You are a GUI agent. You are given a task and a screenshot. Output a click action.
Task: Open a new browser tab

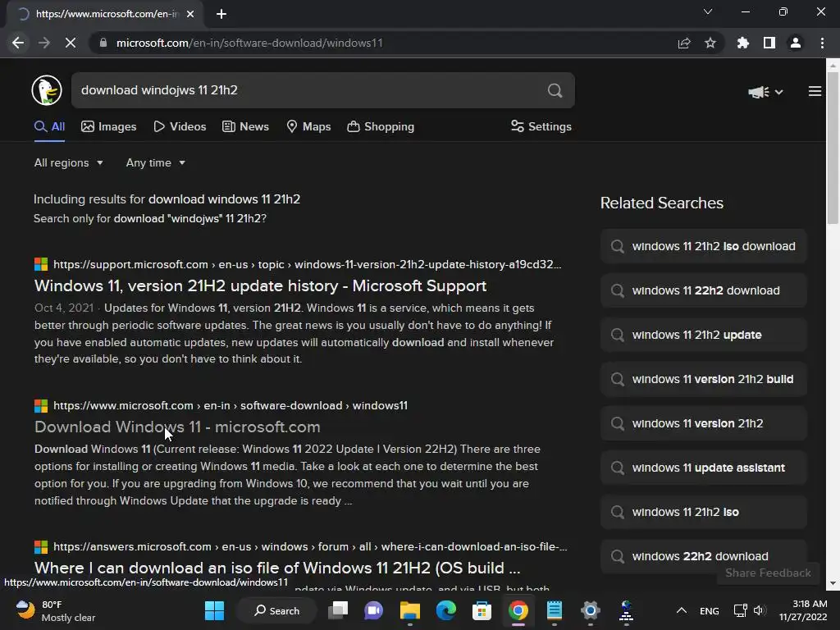[x=221, y=14]
